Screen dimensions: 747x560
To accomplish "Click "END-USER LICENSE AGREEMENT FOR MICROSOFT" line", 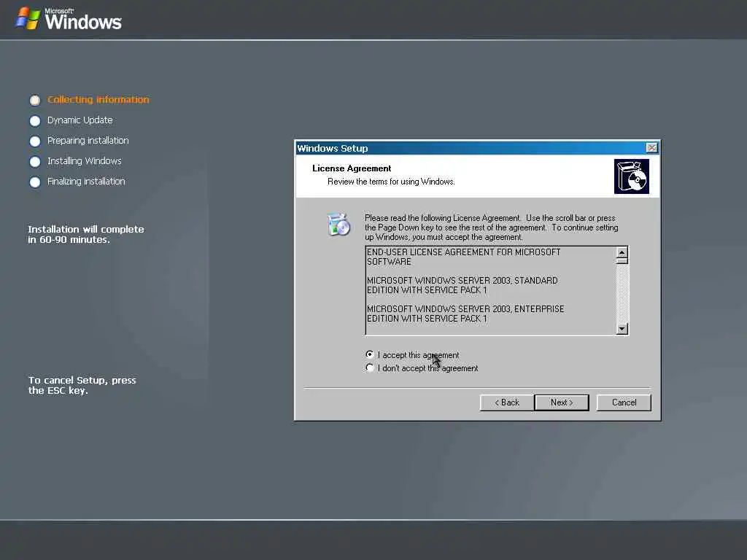I will [x=463, y=252].
